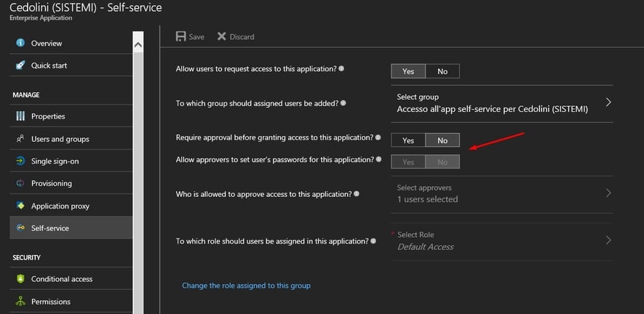Click the Quick start rocket icon

click(x=20, y=65)
